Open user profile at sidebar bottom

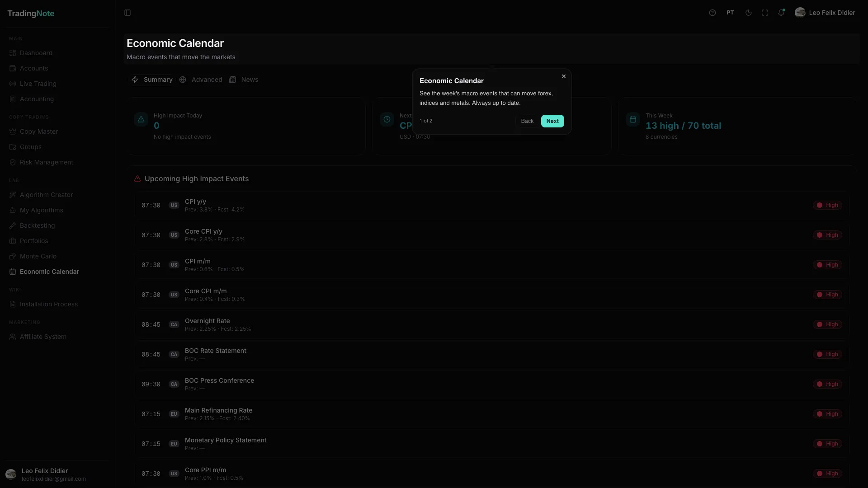[x=57, y=474]
